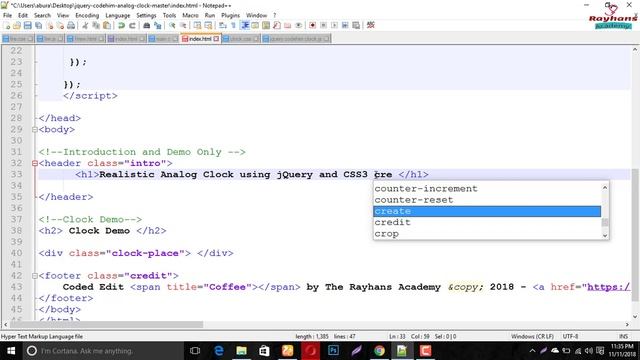
Task: Toggle file monitoring eye icon
Action: [299, 25]
